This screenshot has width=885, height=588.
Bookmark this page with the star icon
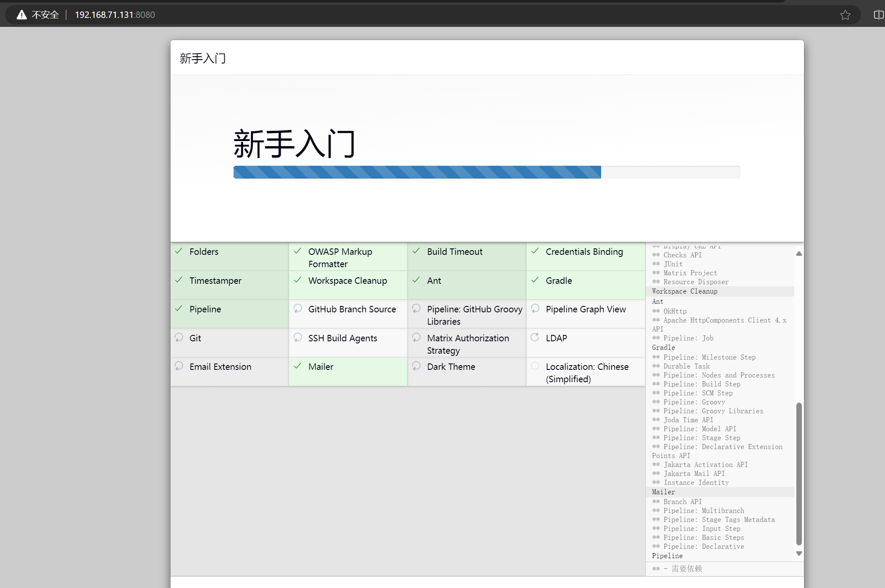[x=845, y=15]
